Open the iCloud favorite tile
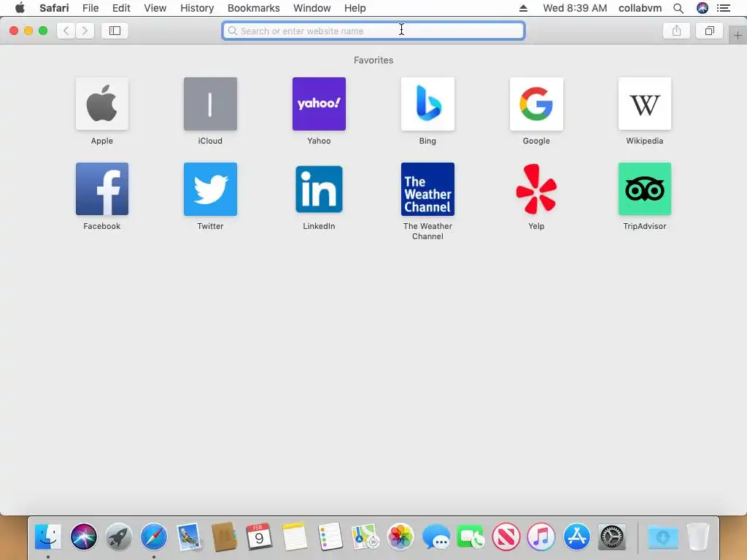This screenshot has width=747, height=560. 210,104
